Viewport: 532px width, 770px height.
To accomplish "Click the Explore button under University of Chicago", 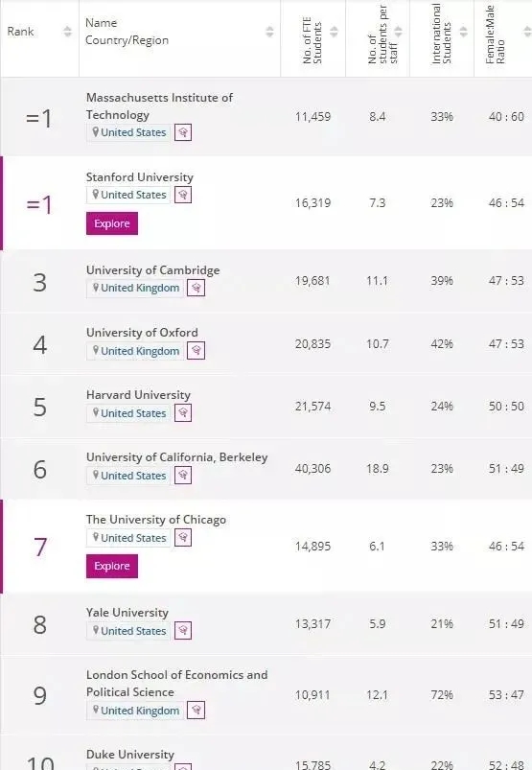I will pos(112,566).
